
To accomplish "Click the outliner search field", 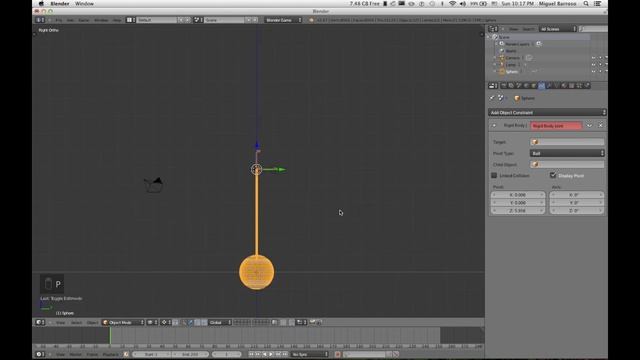I will click(x=593, y=29).
